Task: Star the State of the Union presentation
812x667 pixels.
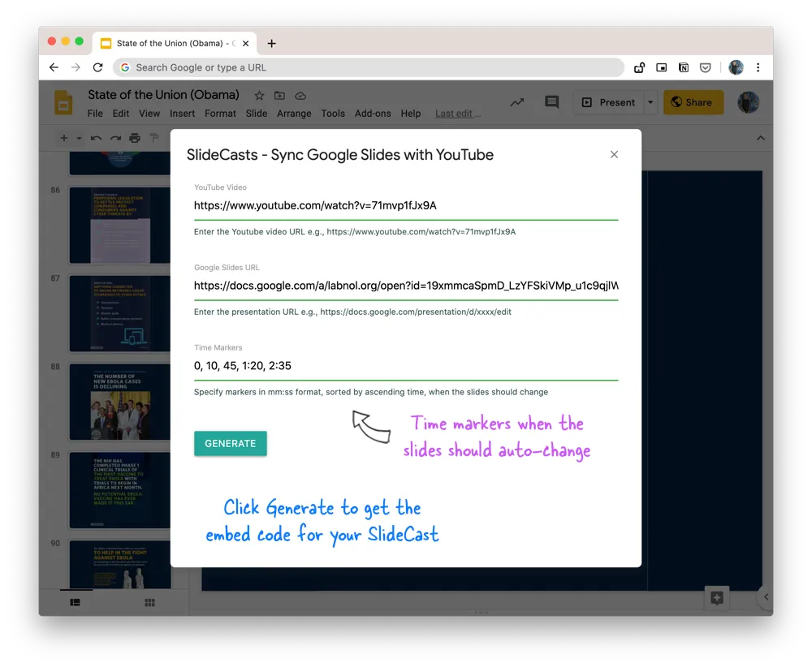Action: [259, 95]
